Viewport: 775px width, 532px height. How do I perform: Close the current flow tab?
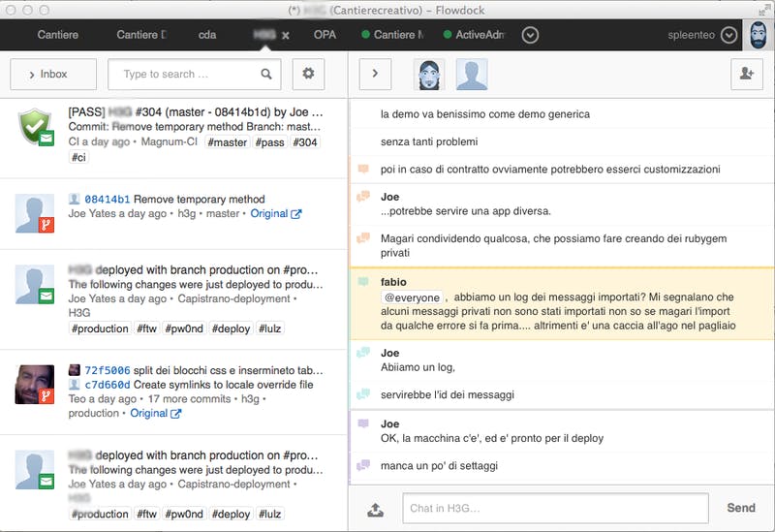(x=285, y=35)
